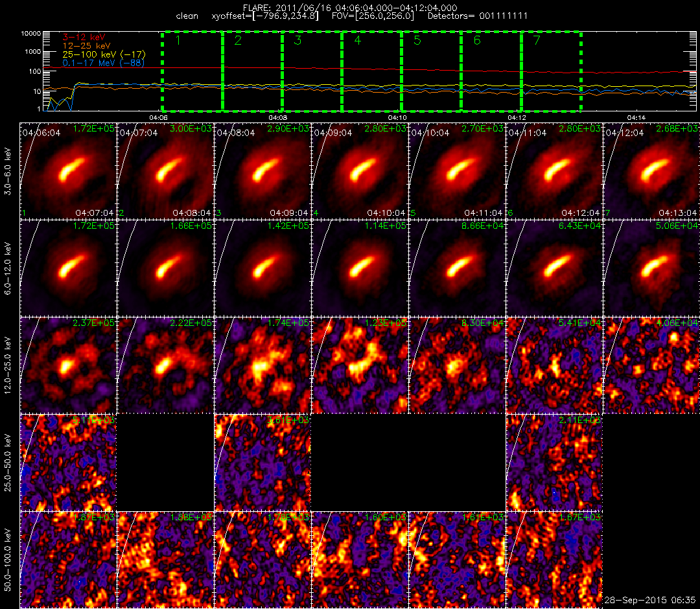Screen dimensions: 700x609
Task: Select the 6-12 keV image flagged 6.43E+04
Action: pos(554,268)
